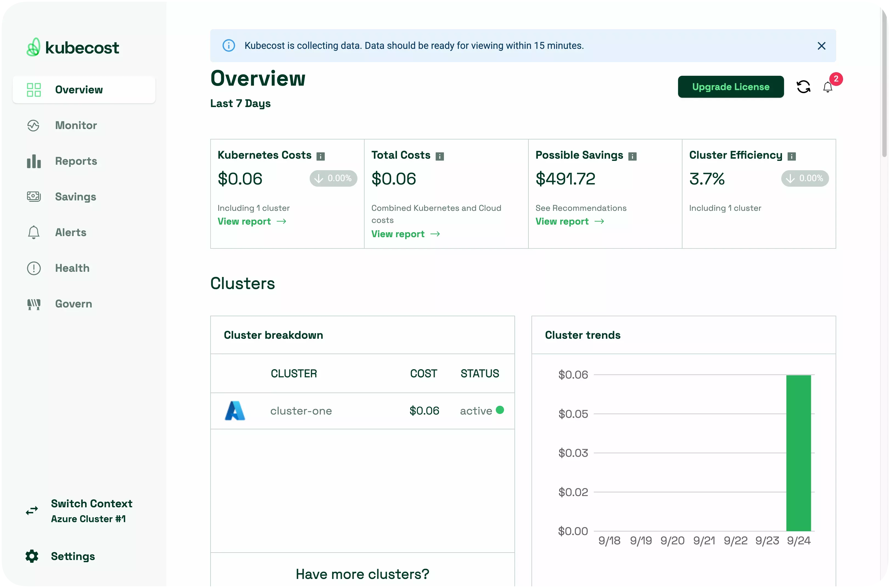The width and height of the screenshot is (890, 588).
Task: Switch to the Overview tab
Action: [x=79, y=89]
